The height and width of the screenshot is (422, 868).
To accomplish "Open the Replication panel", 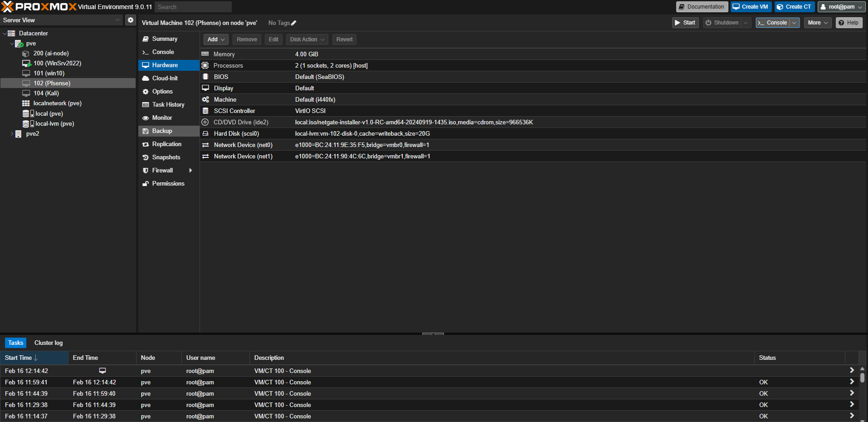I will point(166,144).
